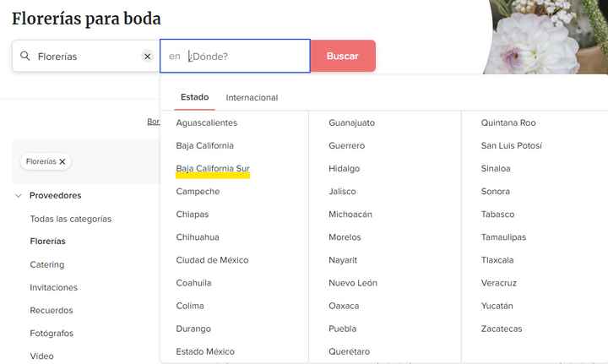Open the Fotógrafos category

point(52,334)
